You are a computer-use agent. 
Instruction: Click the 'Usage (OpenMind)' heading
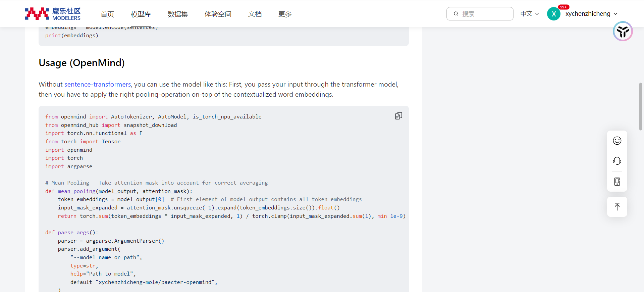click(82, 63)
